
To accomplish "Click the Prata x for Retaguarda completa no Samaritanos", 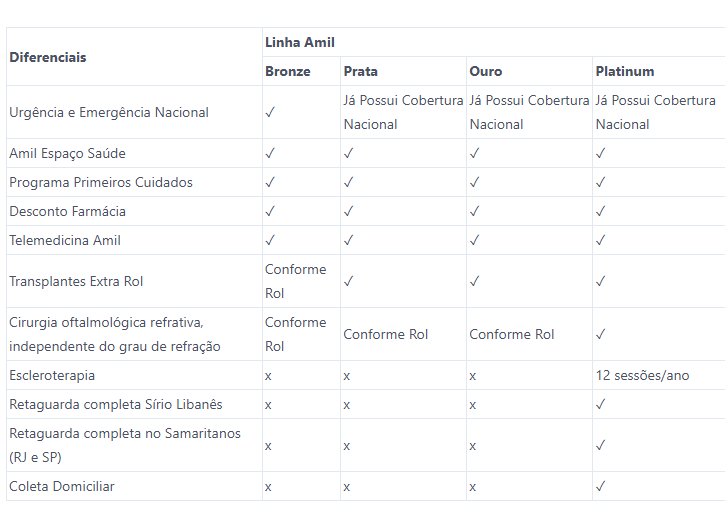I will coord(347,446).
